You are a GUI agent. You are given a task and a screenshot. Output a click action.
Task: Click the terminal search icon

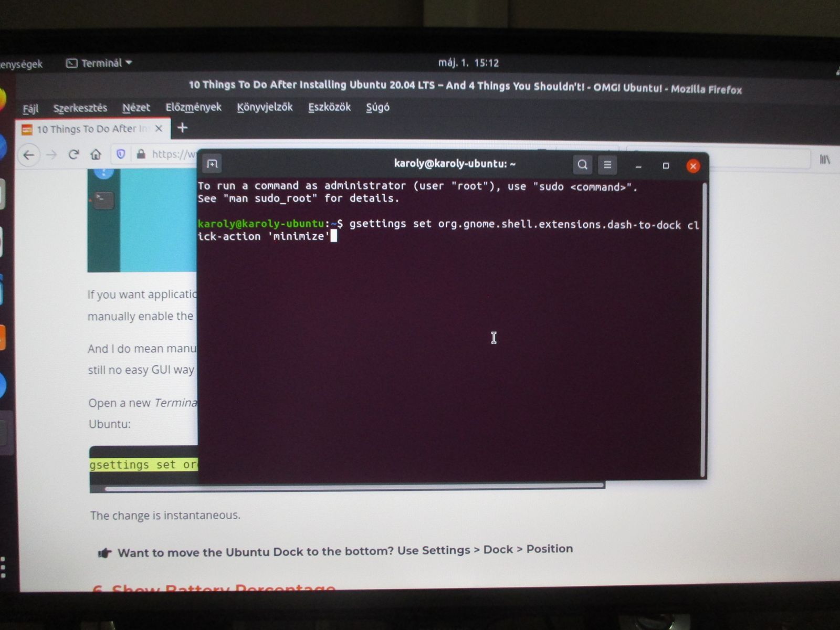pyautogui.click(x=582, y=165)
